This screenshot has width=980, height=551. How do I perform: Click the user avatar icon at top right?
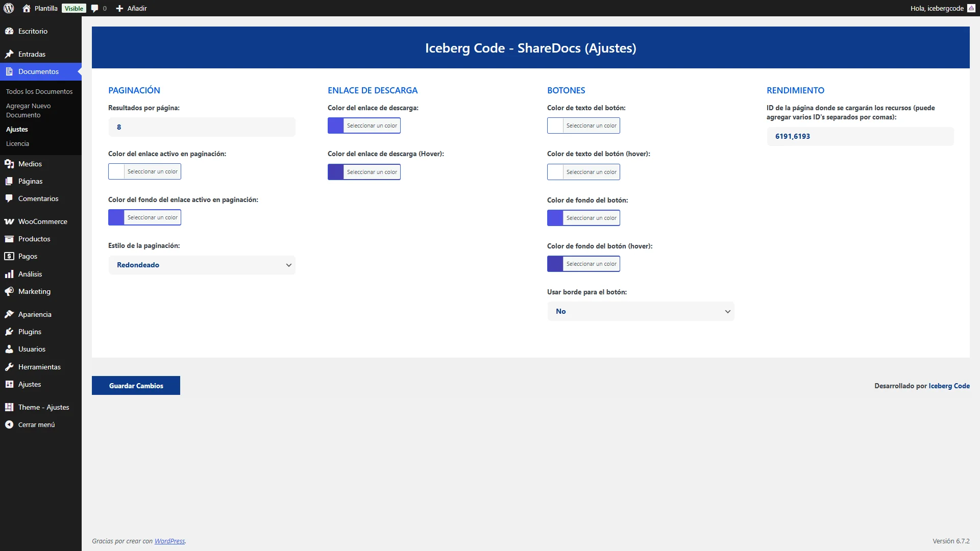(x=971, y=8)
